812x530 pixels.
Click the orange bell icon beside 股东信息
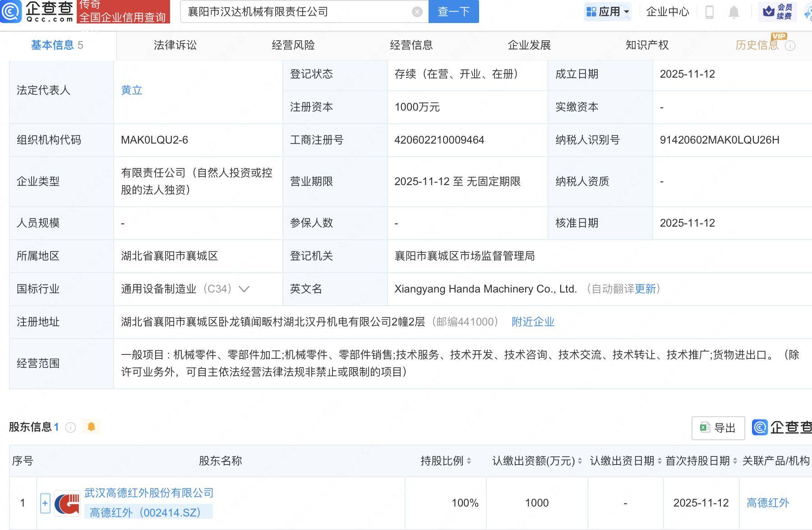(92, 427)
